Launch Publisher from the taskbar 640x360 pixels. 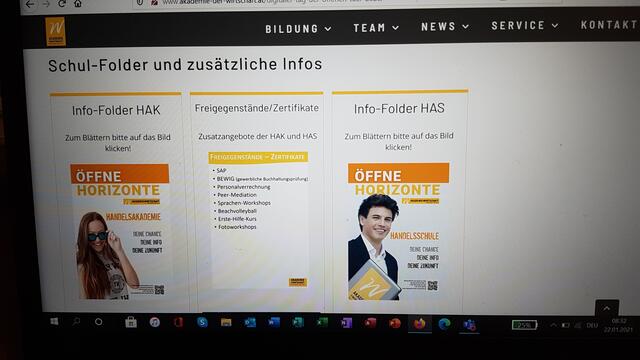tap(298, 323)
